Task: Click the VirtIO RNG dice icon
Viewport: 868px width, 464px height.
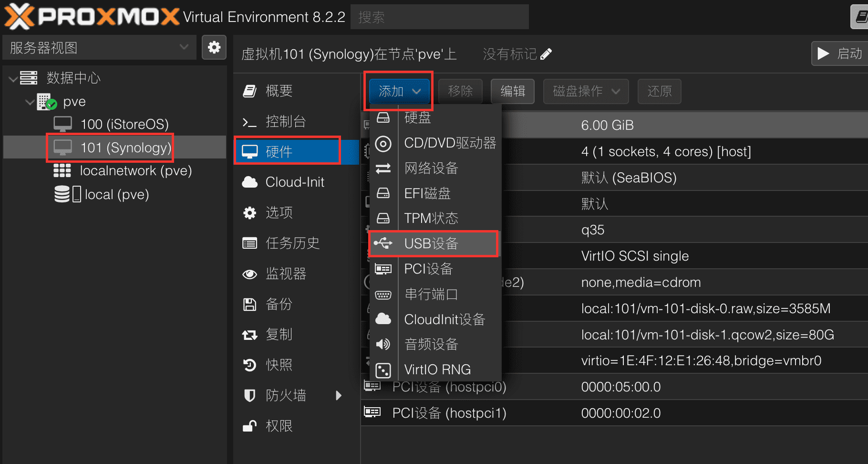Action: coord(383,370)
